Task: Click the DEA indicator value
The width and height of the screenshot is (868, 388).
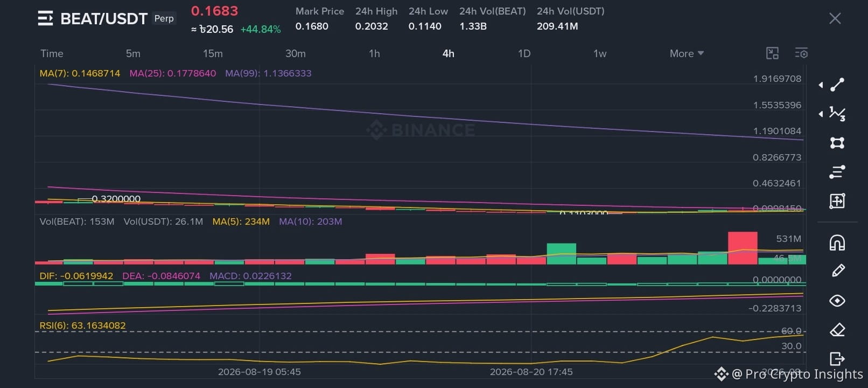Action: click(161, 276)
